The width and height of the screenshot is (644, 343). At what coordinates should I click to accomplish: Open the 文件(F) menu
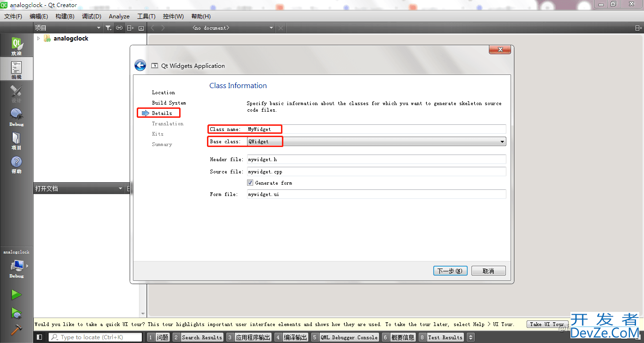point(13,16)
